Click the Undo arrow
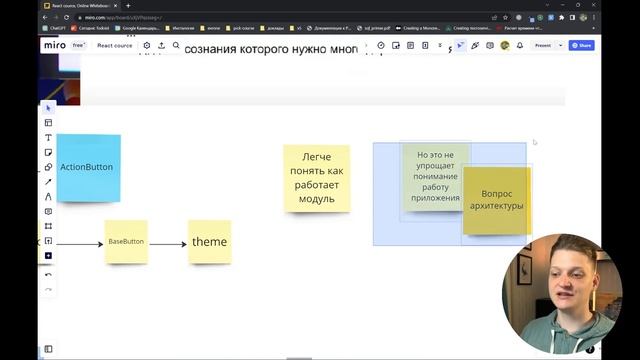640x360 pixels. pos(48,275)
